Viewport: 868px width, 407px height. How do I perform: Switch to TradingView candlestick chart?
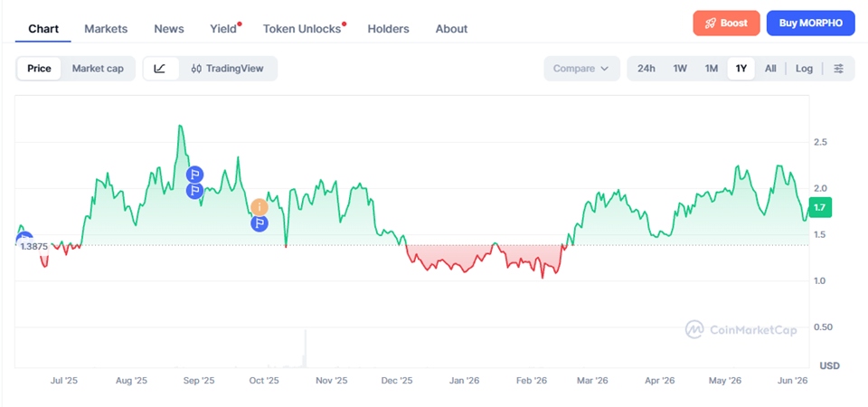228,69
